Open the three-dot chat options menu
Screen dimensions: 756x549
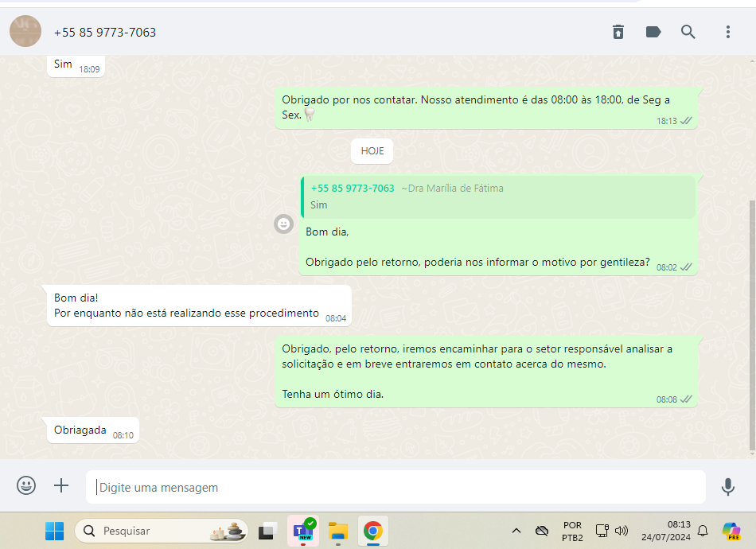click(727, 32)
